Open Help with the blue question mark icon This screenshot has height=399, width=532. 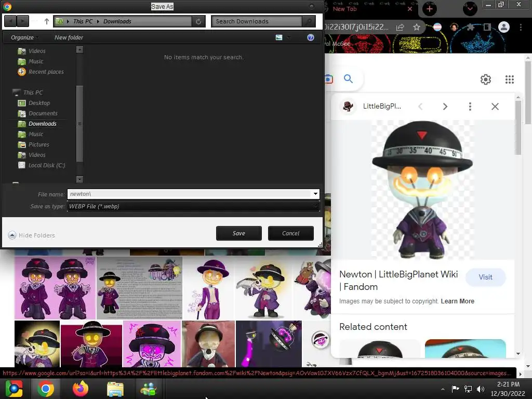pyautogui.click(x=311, y=37)
